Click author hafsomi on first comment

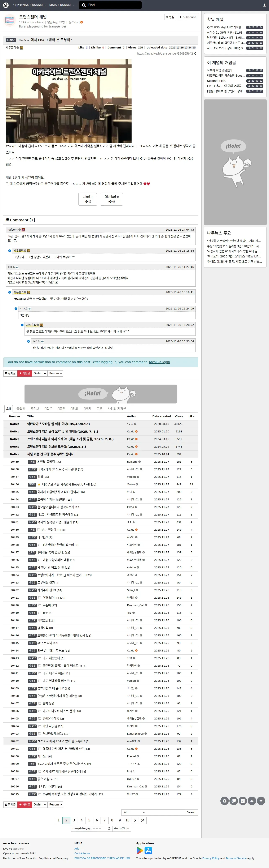coord(13,230)
